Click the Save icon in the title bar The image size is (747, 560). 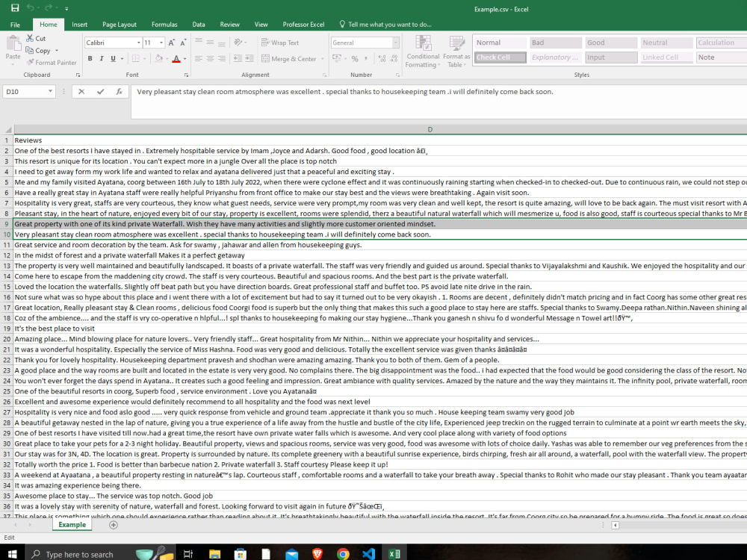[15, 8]
